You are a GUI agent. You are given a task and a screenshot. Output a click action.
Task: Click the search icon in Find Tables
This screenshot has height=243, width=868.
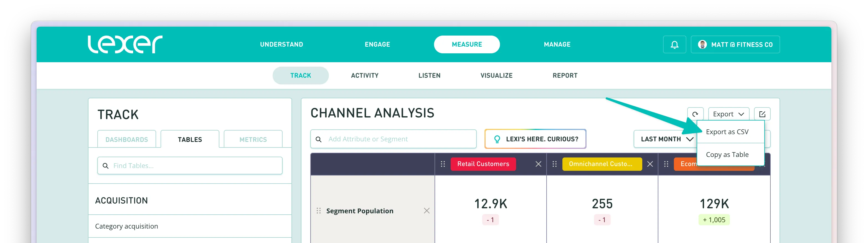[x=105, y=166]
